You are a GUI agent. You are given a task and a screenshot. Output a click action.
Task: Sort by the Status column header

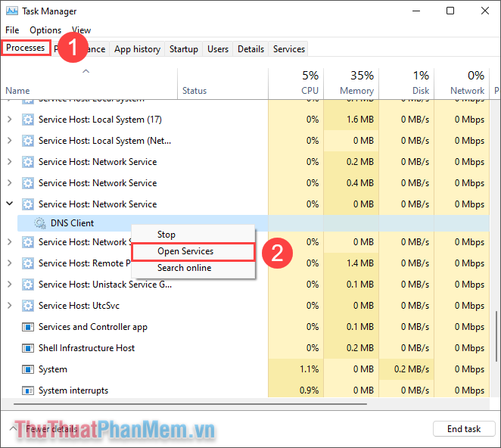pos(222,84)
